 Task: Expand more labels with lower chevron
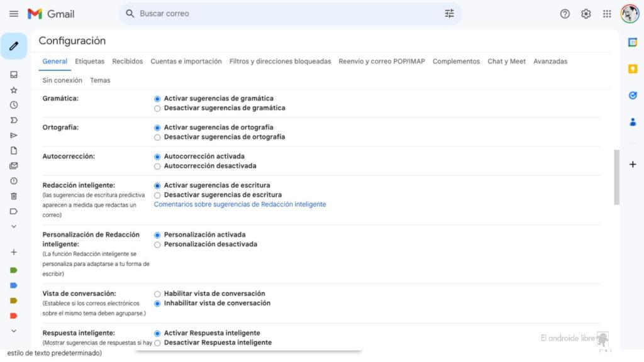14,331
